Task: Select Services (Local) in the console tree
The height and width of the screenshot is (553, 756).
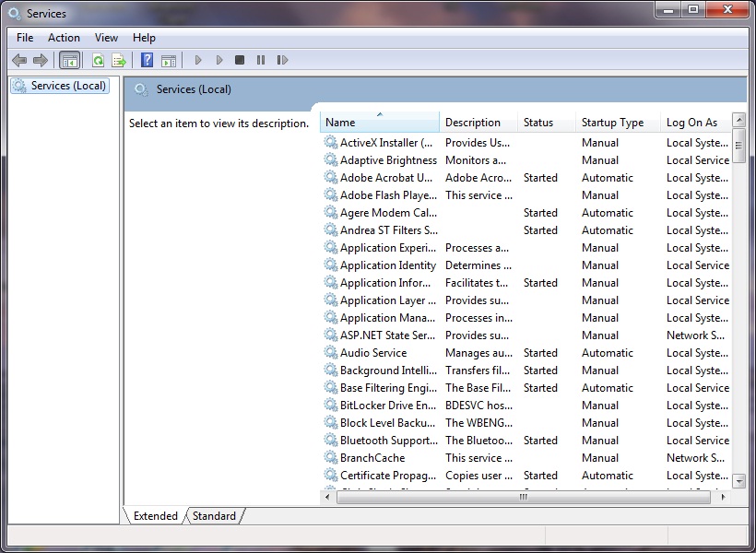Action: (x=68, y=86)
